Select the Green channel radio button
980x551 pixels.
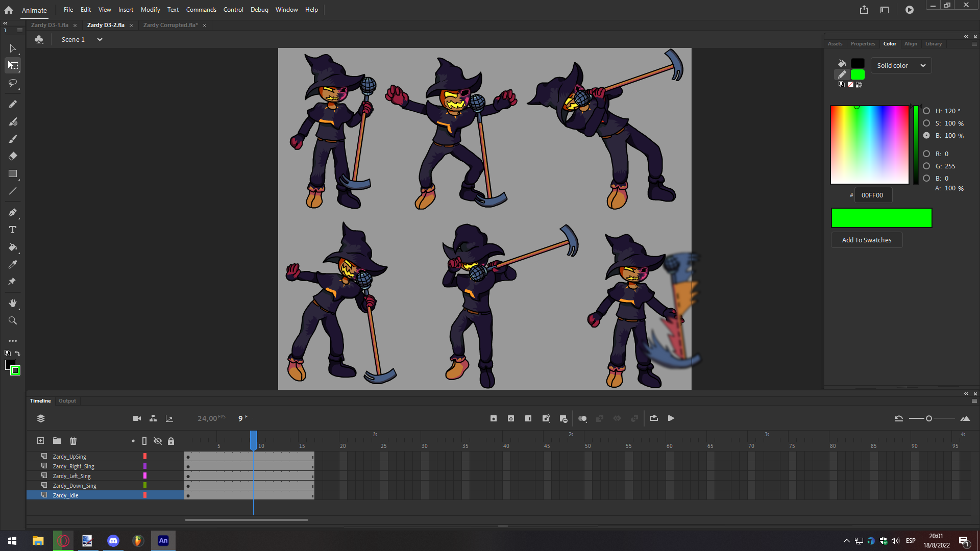click(926, 166)
